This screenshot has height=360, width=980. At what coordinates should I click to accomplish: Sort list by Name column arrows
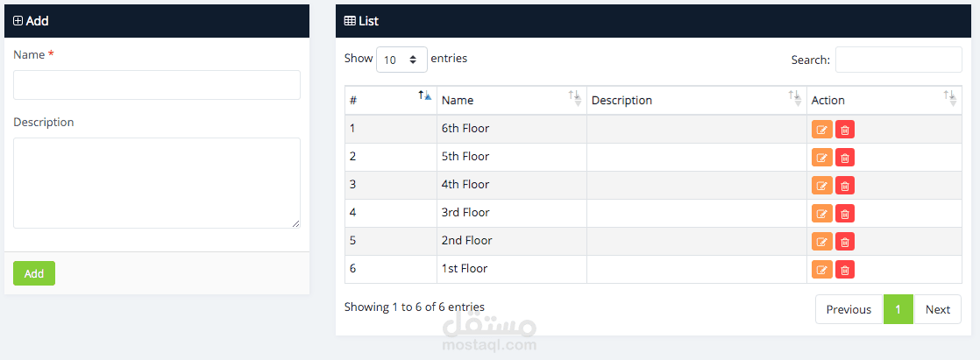coord(574,99)
